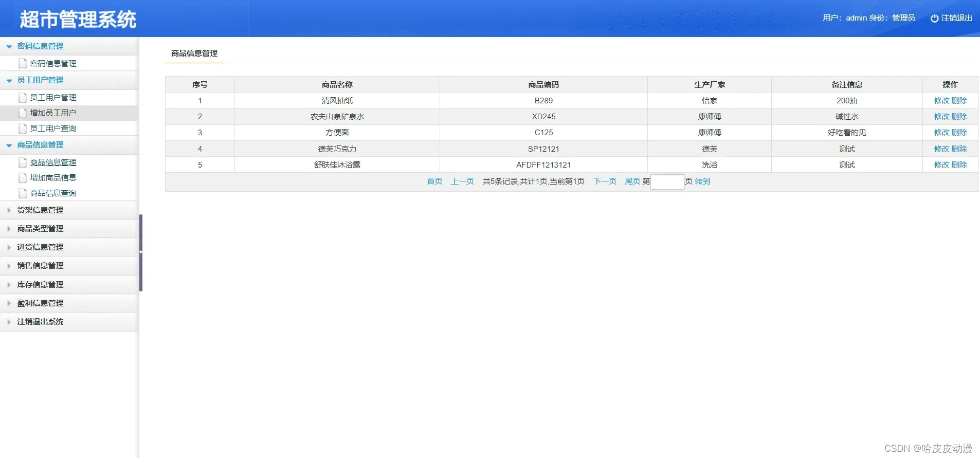Click 删除 for 清风抽纸 row

tap(959, 100)
